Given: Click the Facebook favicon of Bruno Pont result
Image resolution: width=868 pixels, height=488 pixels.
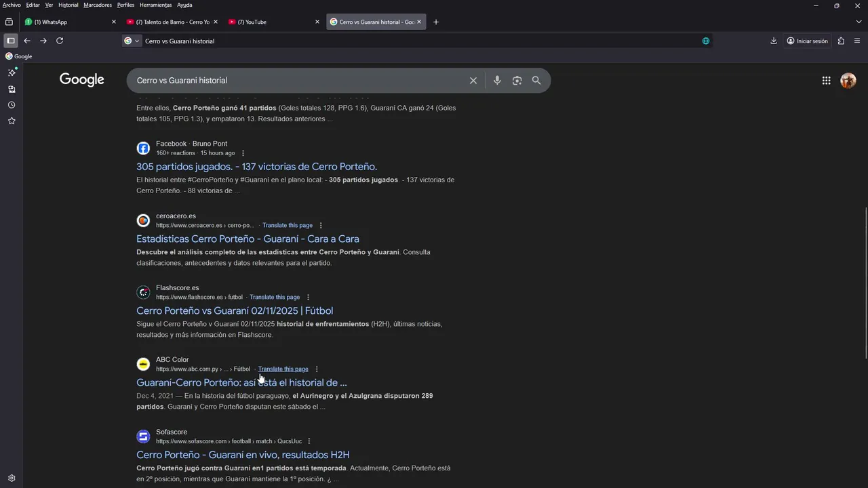Looking at the screenshot, I should click(143, 148).
